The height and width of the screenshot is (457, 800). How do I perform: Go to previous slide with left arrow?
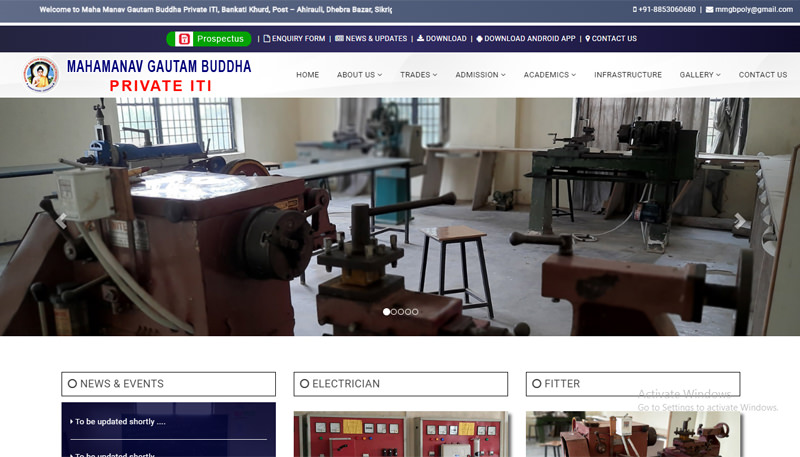click(x=61, y=221)
